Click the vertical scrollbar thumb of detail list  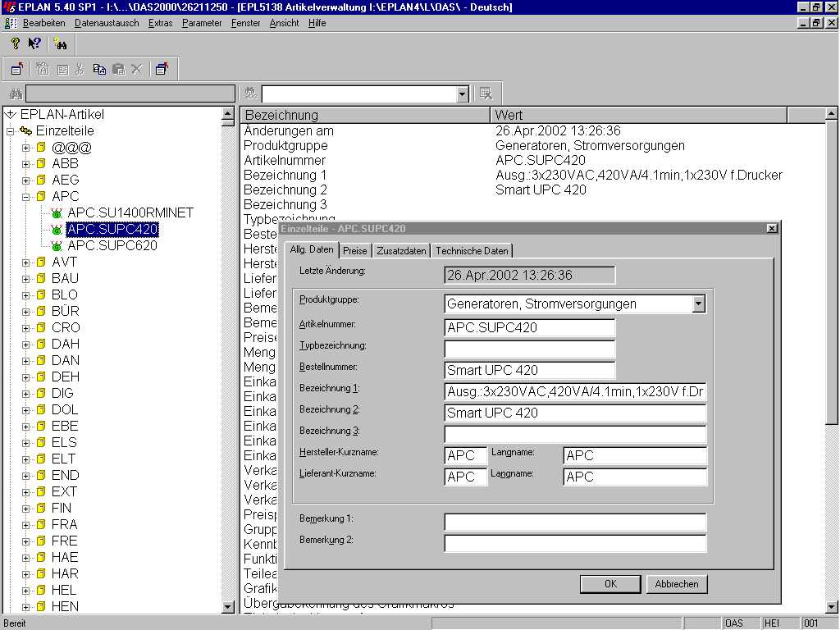click(832, 273)
